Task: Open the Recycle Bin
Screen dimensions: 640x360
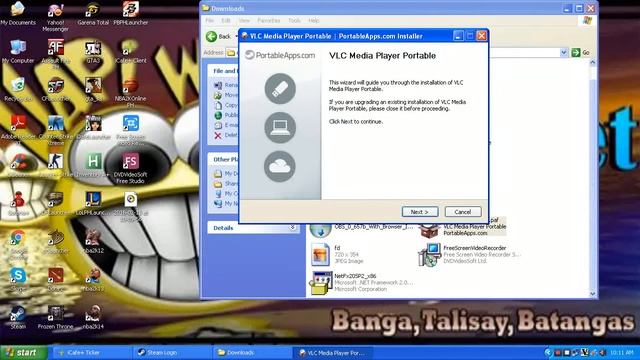Action: [x=18, y=90]
